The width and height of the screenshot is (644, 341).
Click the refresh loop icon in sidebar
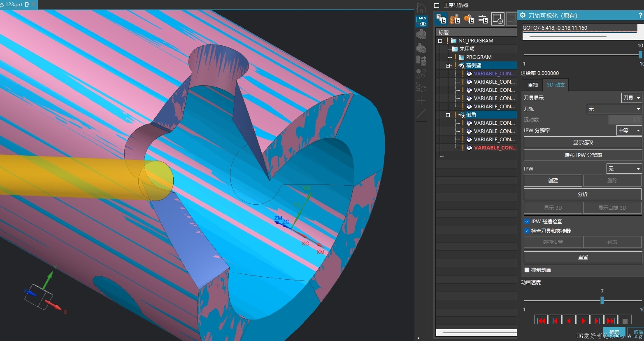(x=421, y=87)
